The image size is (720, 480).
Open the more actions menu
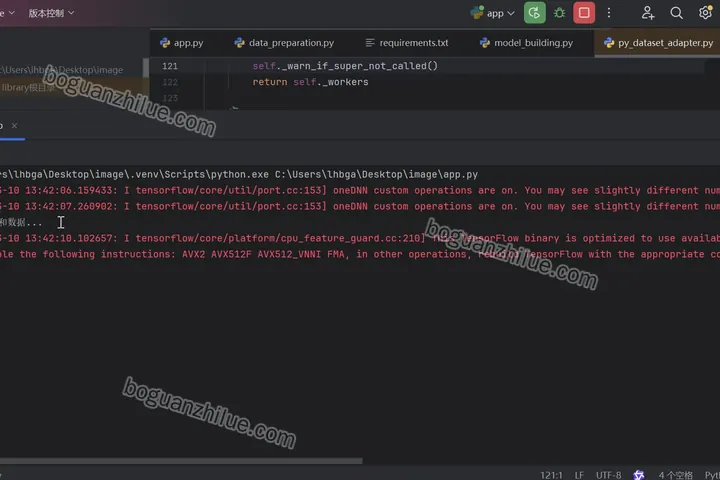[609, 13]
